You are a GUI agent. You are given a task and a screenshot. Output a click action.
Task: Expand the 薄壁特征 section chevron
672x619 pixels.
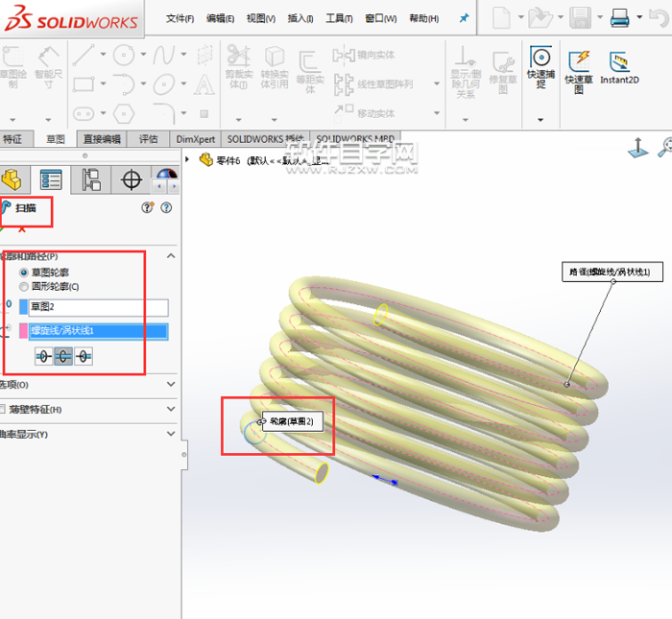click(x=171, y=409)
